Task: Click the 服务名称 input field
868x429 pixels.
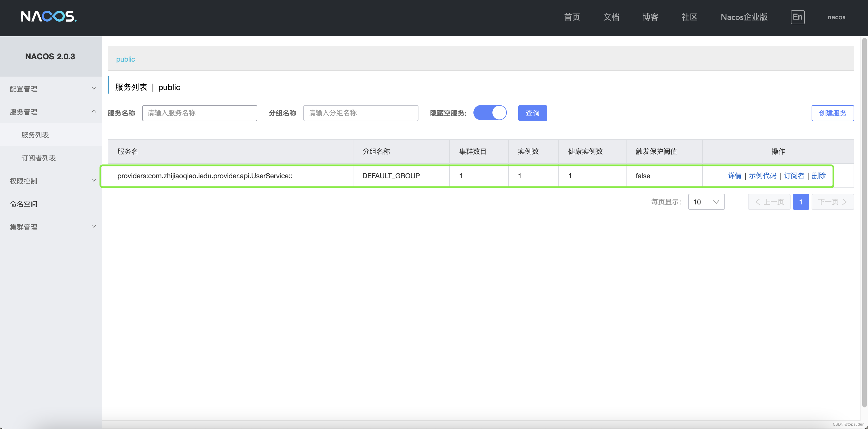Action: click(x=199, y=113)
